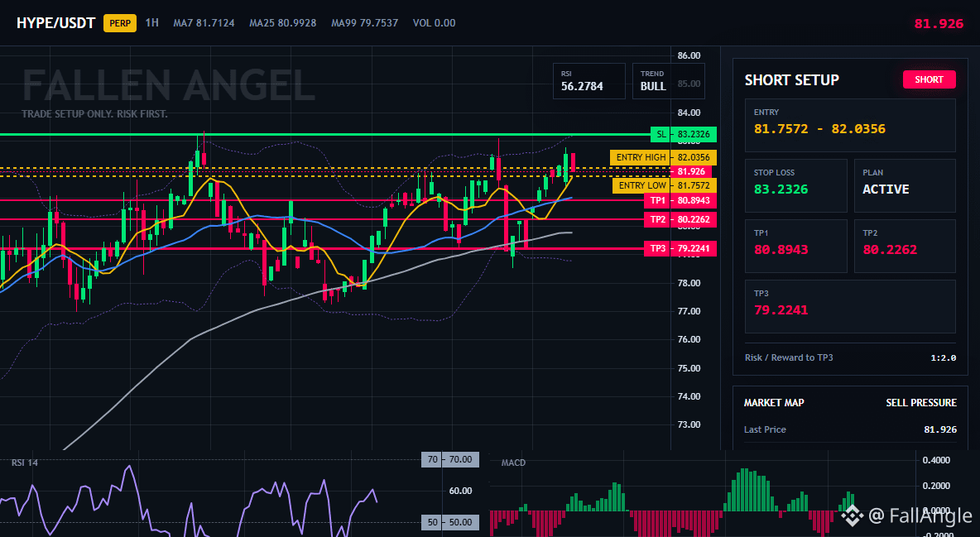Click the 86.00 price axis label
The image size is (980, 537).
(689, 55)
